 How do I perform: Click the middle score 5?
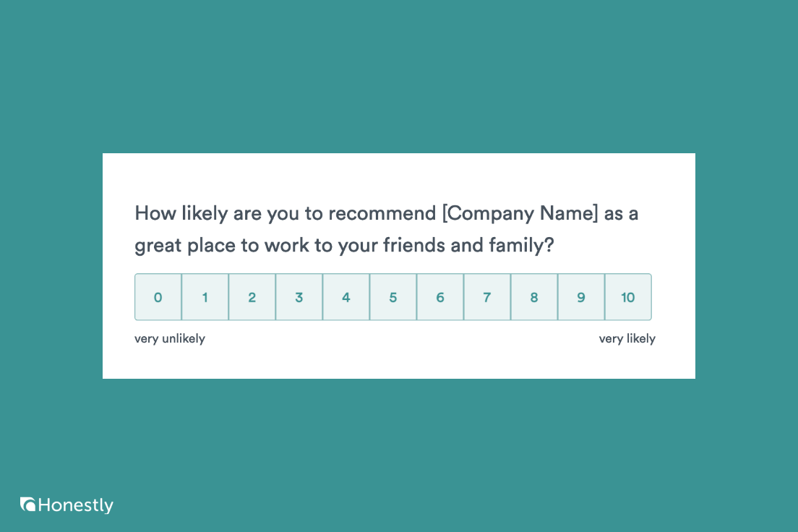(x=393, y=297)
